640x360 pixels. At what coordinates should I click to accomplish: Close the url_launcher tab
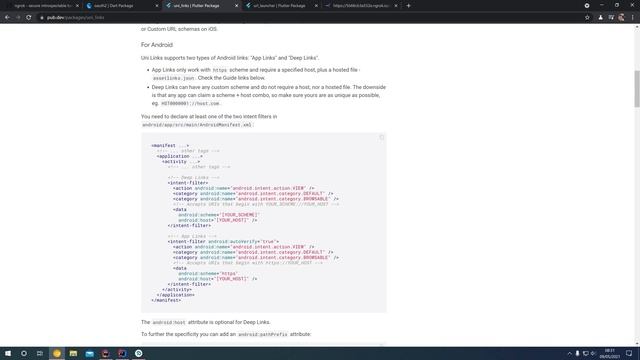point(316,6)
